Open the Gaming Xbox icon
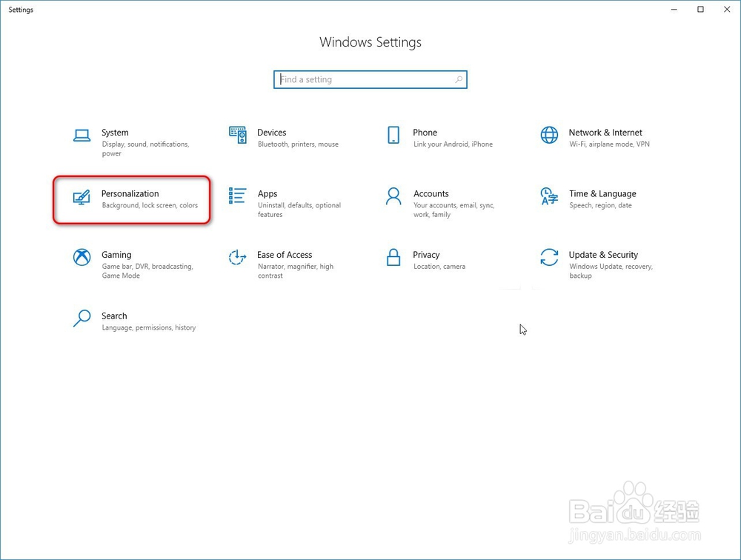Image resolution: width=741 pixels, height=560 pixels. pos(82,257)
